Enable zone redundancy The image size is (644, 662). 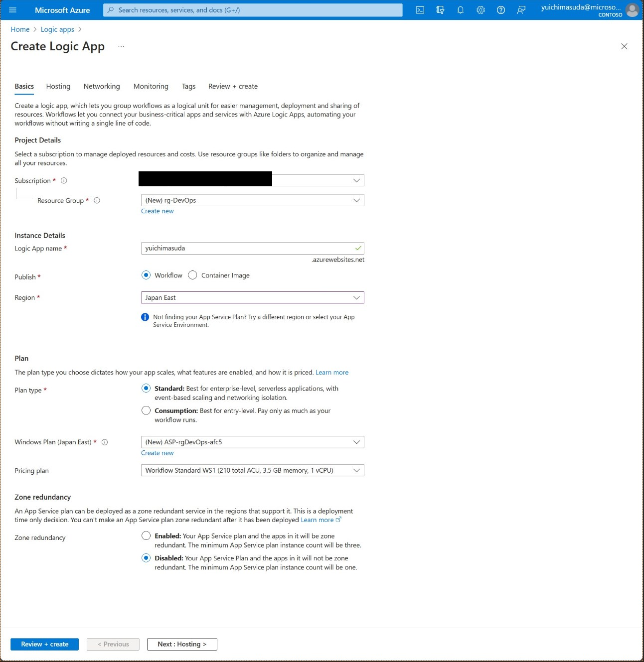(x=146, y=535)
